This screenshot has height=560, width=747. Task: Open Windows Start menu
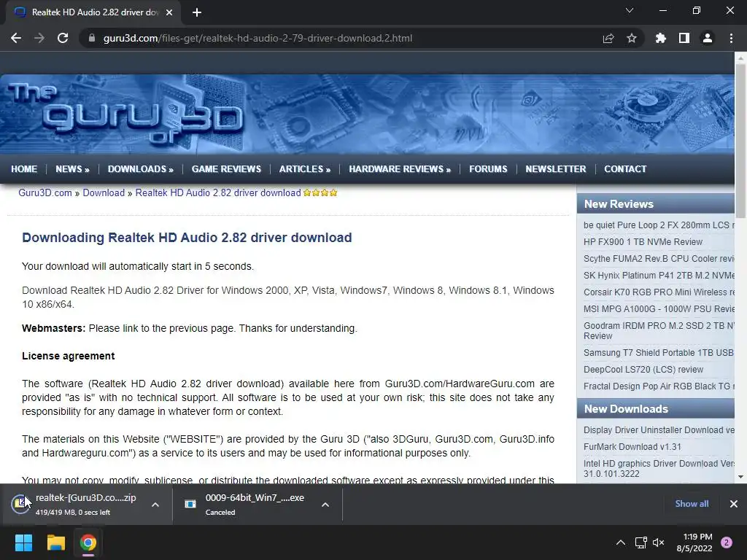point(23,542)
